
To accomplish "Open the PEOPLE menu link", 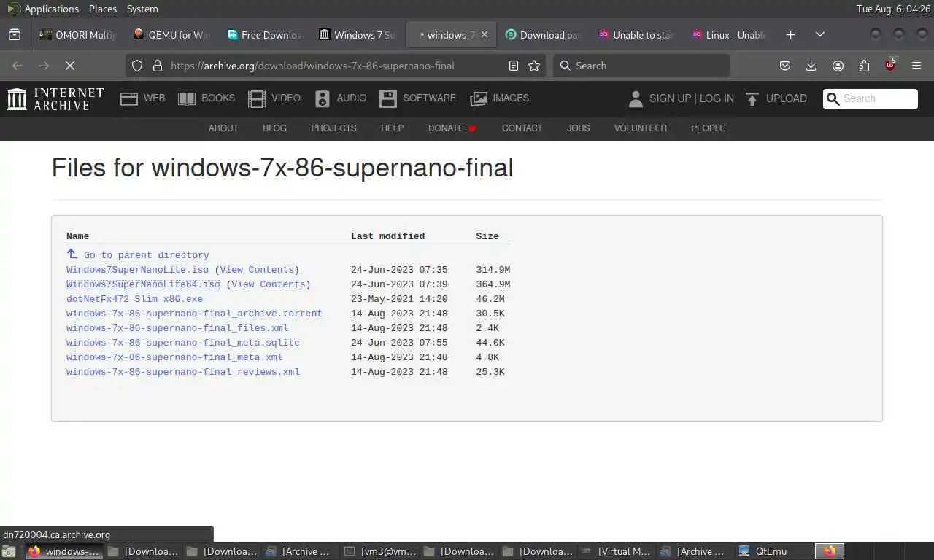I will click(708, 128).
